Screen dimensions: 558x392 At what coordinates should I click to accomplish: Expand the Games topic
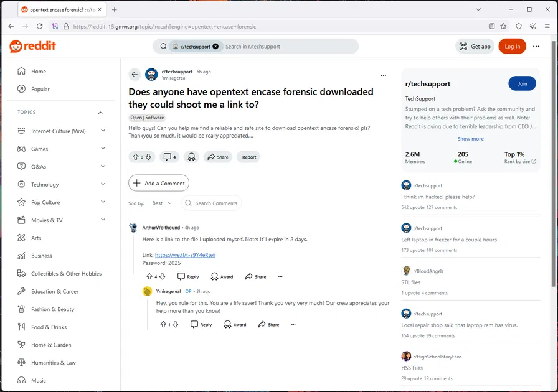[x=103, y=149]
